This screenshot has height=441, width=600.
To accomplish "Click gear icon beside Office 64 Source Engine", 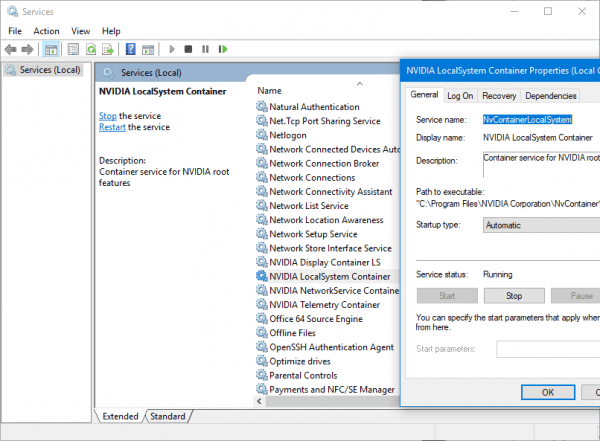I will (x=262, y=318).
